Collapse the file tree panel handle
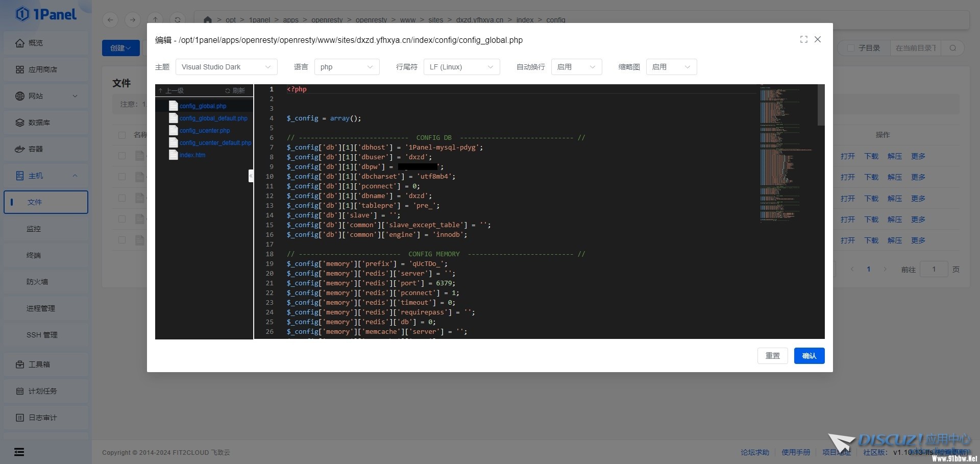Image resolution: width=980 pixels, height=464 pixels. click(x=251, y=176)
